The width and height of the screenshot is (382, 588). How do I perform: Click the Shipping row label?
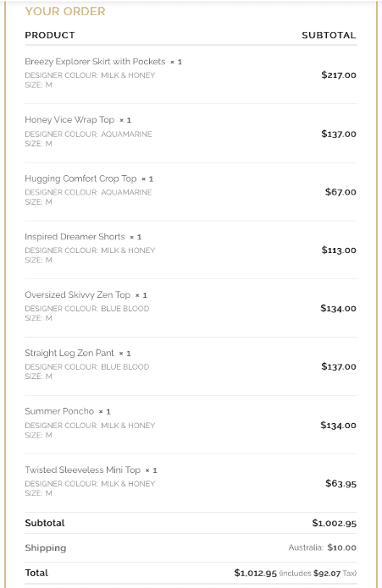tap(46, 548)
